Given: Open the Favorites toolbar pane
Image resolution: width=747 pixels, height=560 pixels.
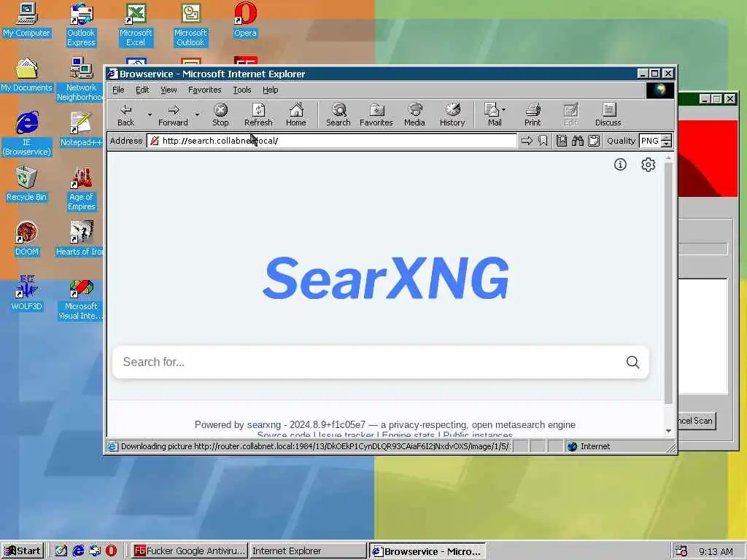Looking at the screenshot, I should tap(376, 115).
